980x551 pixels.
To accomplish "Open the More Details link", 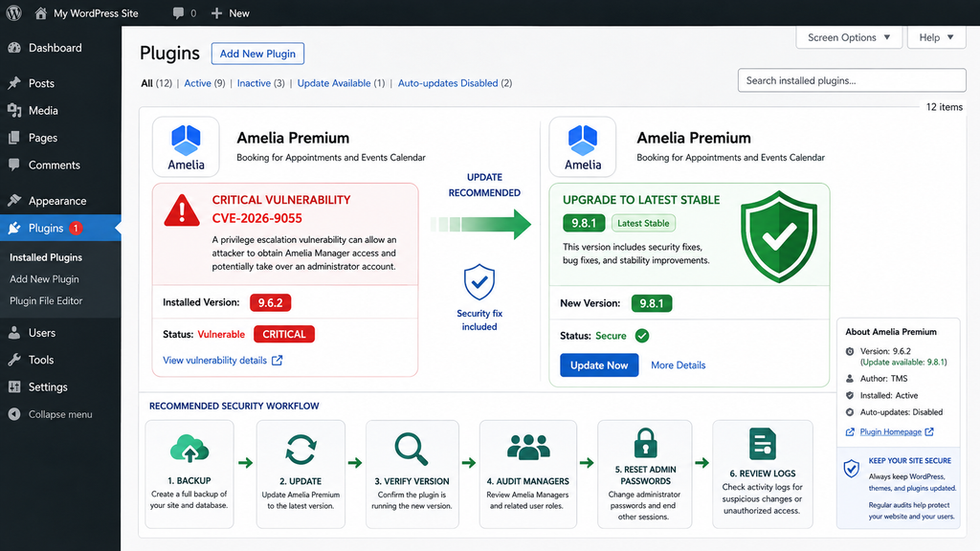I will coord(679,365).
